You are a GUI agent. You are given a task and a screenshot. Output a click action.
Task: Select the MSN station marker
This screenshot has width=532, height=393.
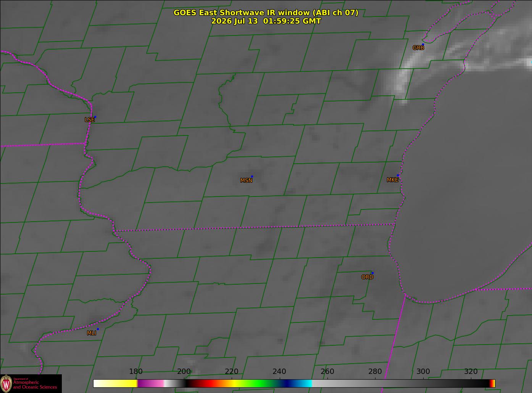pos(252,176)
